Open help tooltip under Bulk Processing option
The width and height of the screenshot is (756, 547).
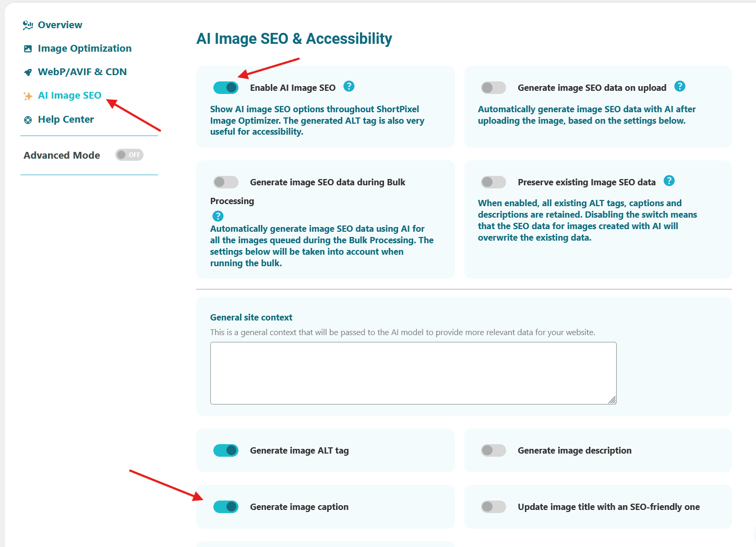[218, 216]
